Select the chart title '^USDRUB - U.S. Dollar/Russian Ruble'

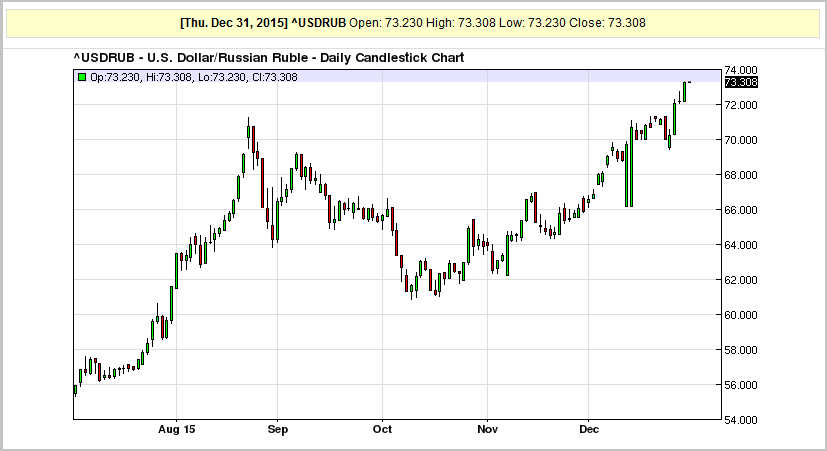point(190,57)
